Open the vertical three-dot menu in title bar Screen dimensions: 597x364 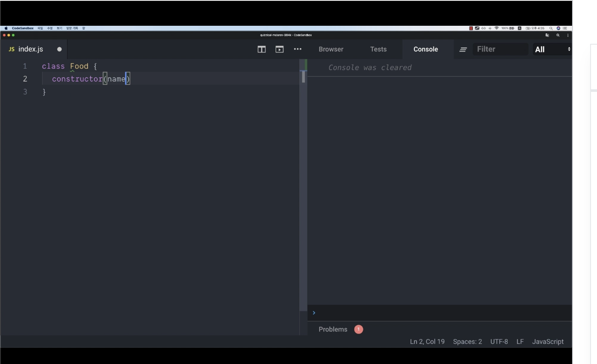point(568,35)
